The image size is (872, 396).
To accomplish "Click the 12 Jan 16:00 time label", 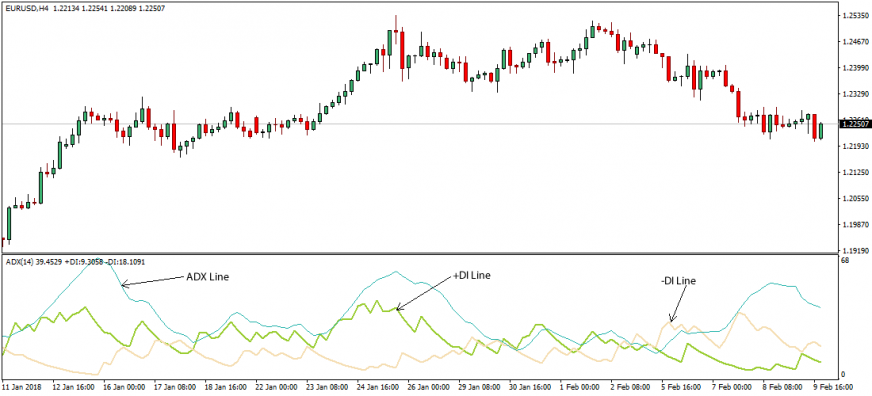I will [x=72, y=387].
